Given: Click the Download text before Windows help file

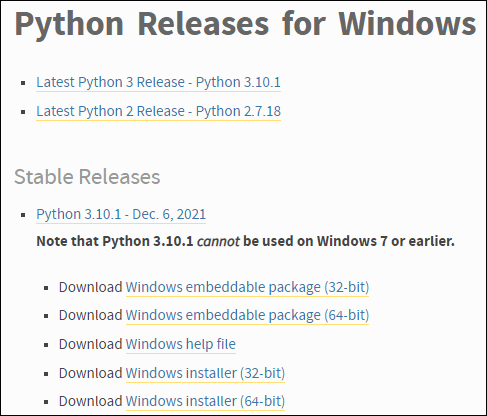Looking at the screenshot, I should pos(91,344).
